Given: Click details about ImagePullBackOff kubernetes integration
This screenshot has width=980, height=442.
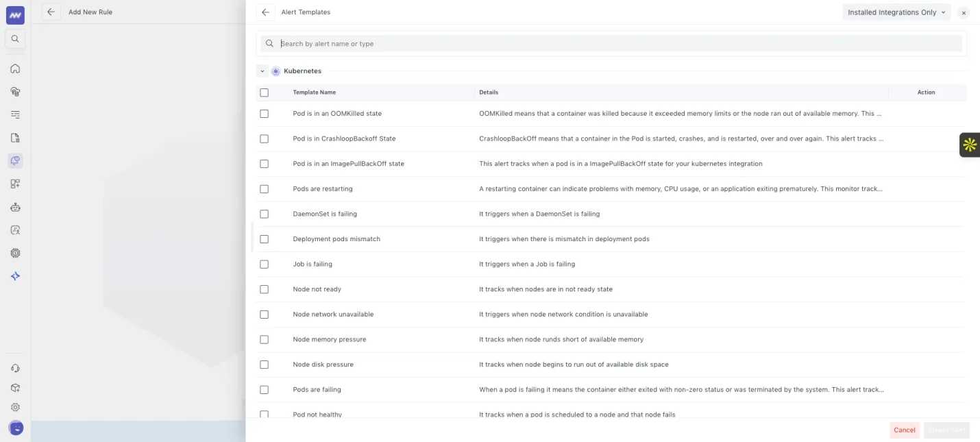Looking at the screenshot, I should 621,164.
